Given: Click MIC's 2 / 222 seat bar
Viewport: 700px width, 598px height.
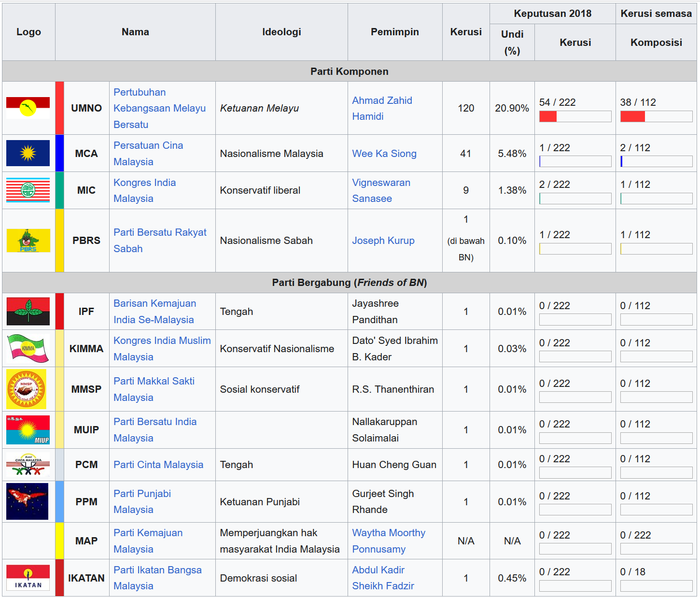Looking at the screenshot, I should coord(575,199).
